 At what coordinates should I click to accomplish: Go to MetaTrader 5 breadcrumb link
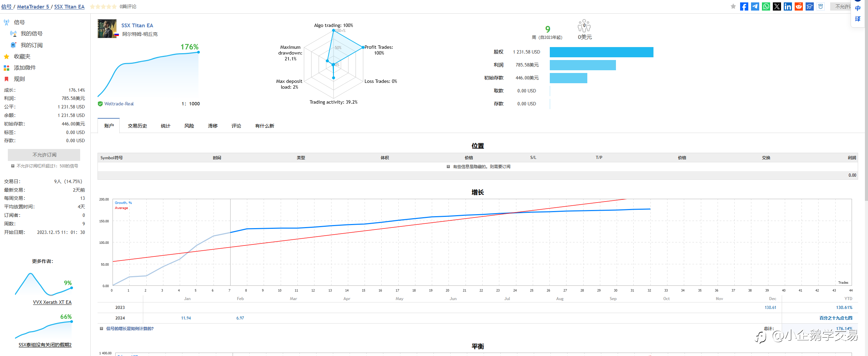click(x=33, y=6)
